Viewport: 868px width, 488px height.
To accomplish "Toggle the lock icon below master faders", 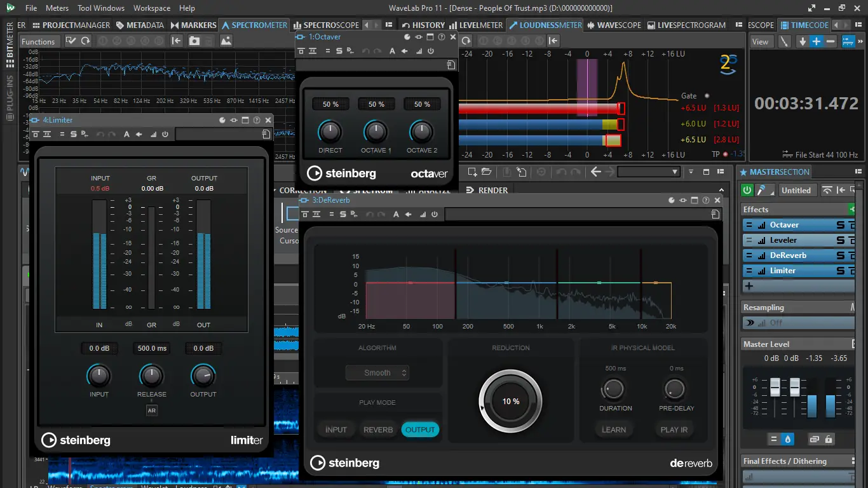I will [x=829, y=439].
